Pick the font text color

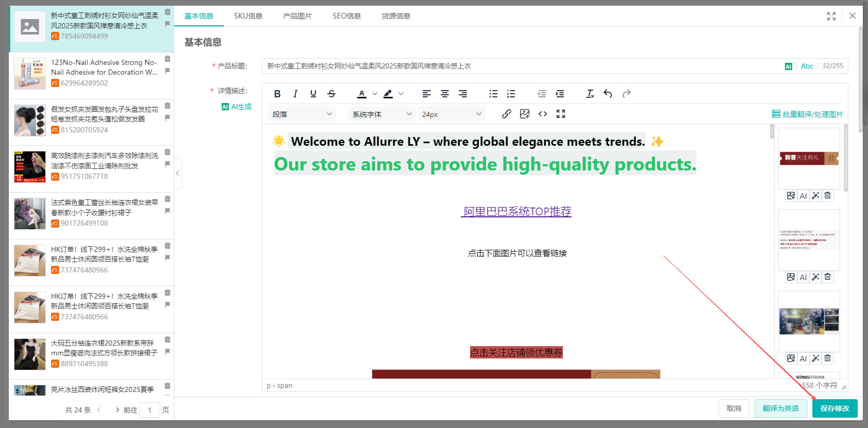tap(362, 94)
